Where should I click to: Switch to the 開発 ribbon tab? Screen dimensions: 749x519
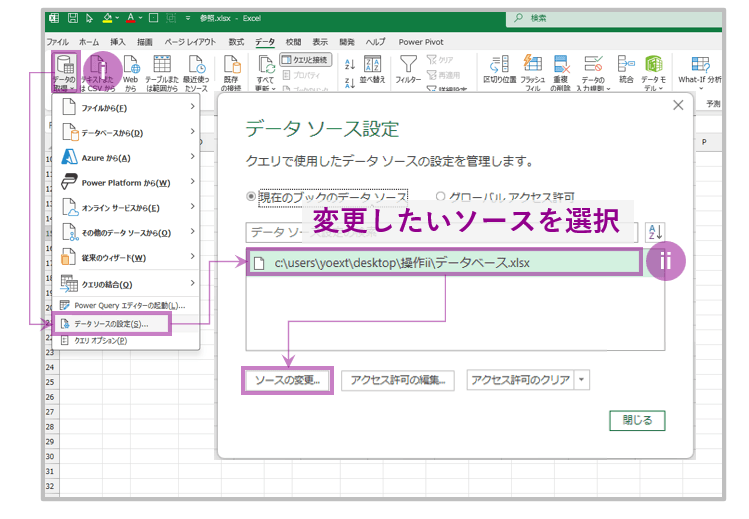pos(347,42)
